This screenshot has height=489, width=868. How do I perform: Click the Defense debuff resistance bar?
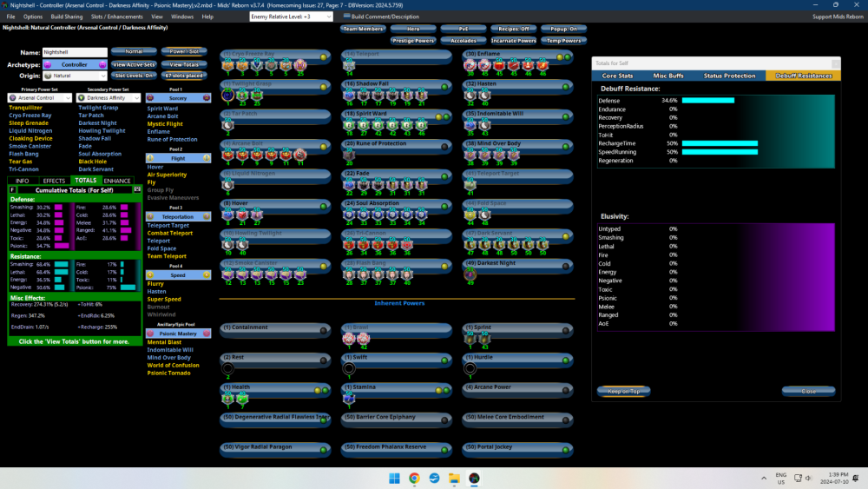[708, 101]
